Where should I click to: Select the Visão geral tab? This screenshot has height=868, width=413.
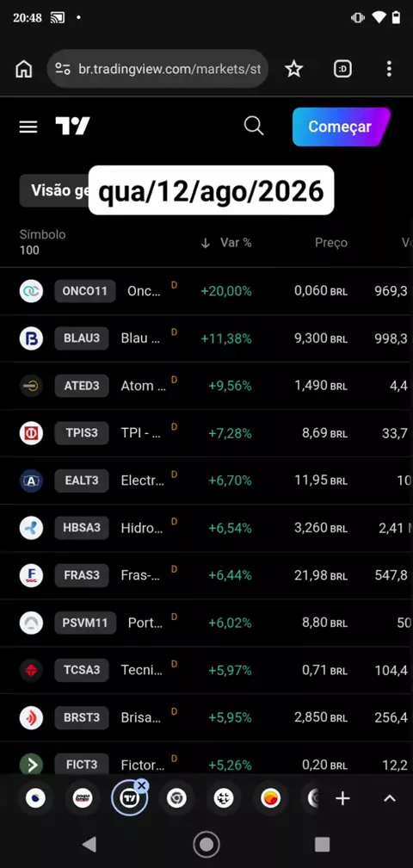(x=54, y=190)
